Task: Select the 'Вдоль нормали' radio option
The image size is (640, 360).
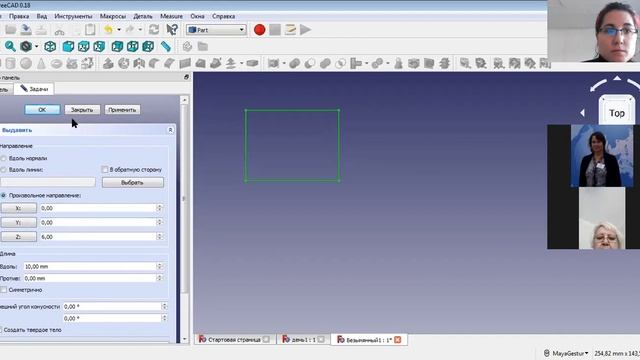Action: pos(4,158)
